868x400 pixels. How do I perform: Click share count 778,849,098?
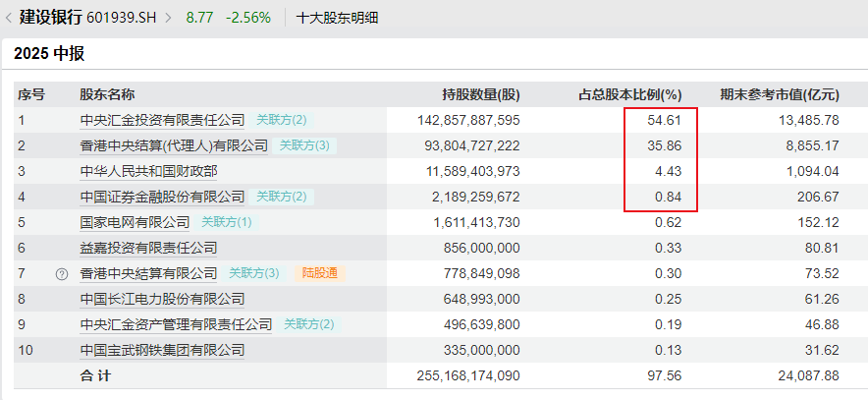pos(481,273)
